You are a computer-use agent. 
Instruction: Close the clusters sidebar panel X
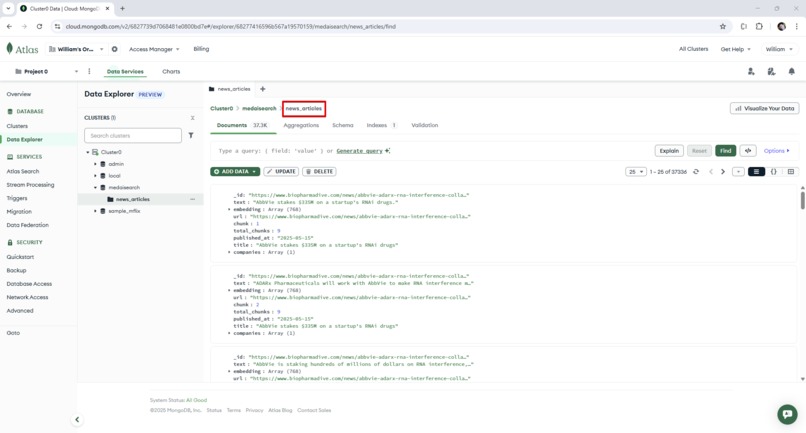tap(193, 118)
